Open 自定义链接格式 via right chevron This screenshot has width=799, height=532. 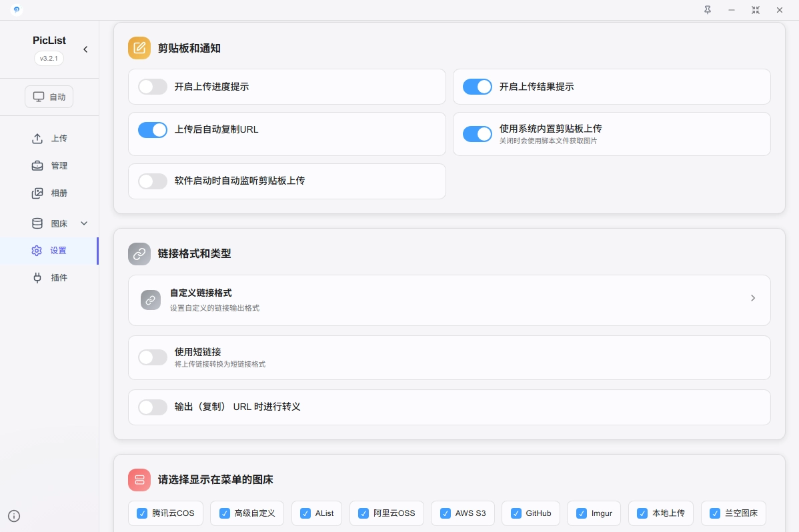(x=753, y=299)
